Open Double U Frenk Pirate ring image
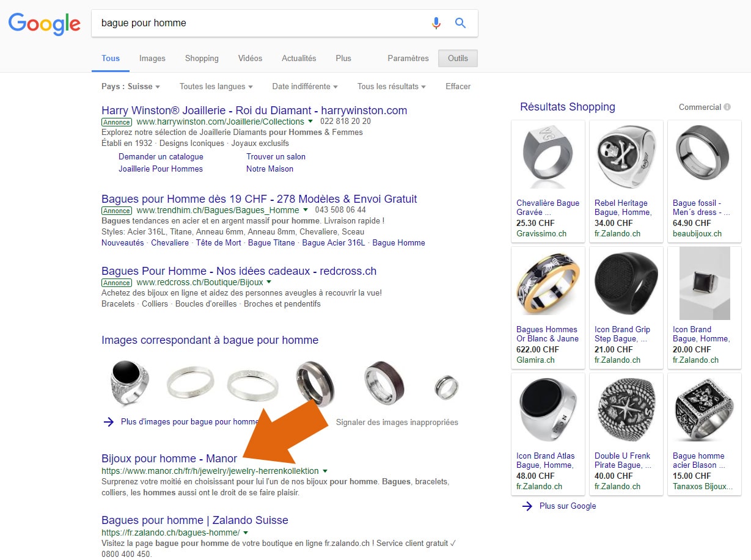 (626, 410)
